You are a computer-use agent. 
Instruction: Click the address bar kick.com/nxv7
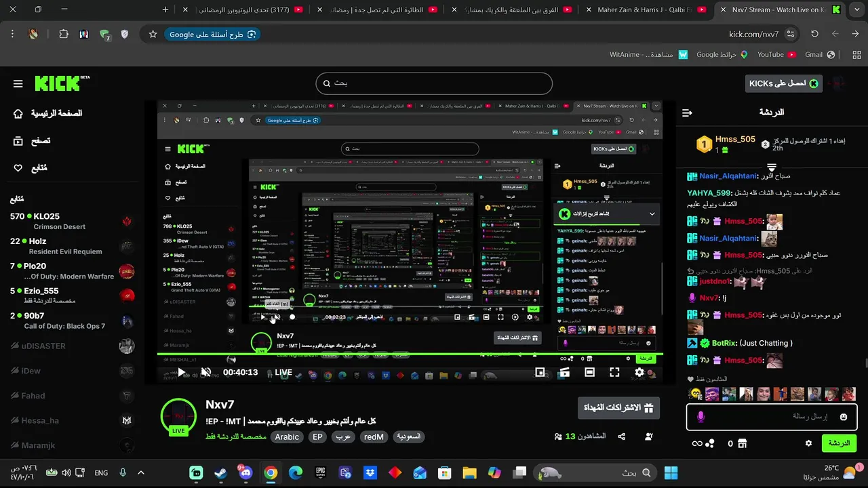tap(753, 34)
